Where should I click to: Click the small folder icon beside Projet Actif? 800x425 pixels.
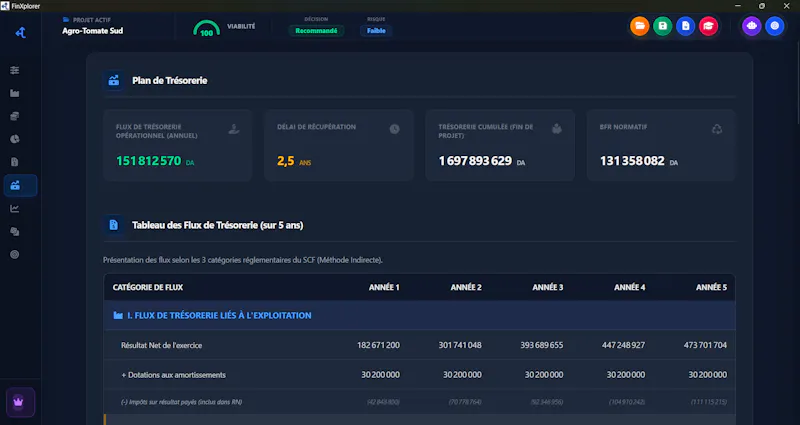click(x=66, y=20)
